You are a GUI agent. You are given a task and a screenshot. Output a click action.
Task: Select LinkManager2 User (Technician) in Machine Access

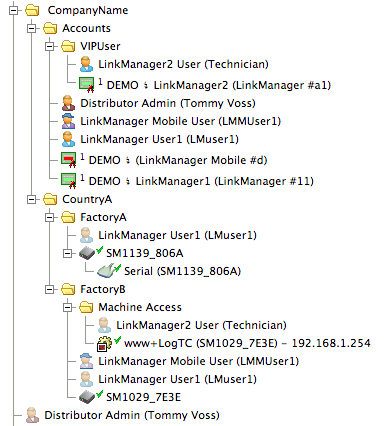201,325
